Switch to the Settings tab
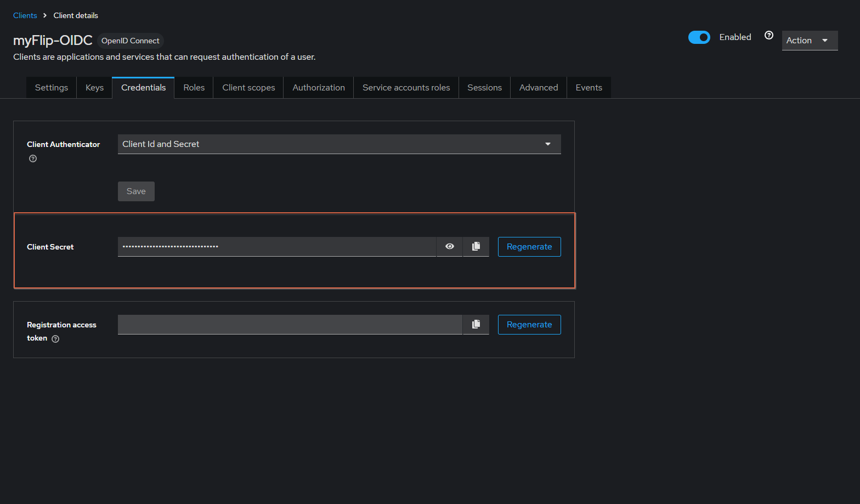Screen dimensions: 860x504 [52, 88]
